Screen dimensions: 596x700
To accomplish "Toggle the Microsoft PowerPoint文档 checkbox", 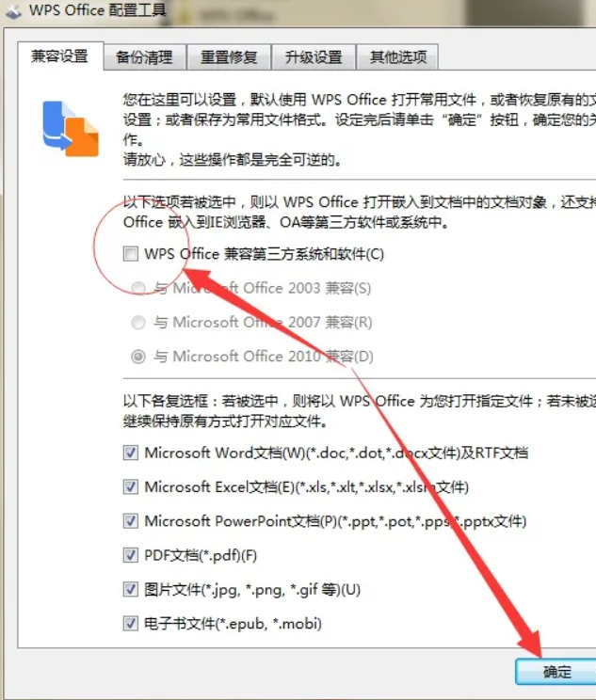I will tap(131, 521).
